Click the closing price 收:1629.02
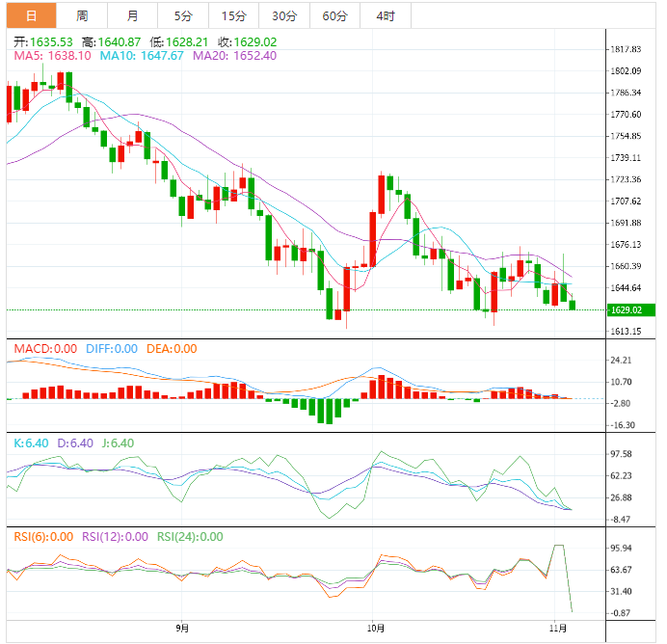The height and width of the screenshot is (644, 667). [x=247, y=42]
